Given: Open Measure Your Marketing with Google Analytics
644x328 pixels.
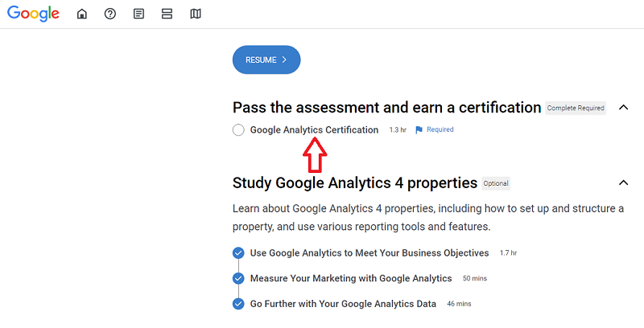Looking at the screenshot, I should pyautogui.click(x=351, y=278).
